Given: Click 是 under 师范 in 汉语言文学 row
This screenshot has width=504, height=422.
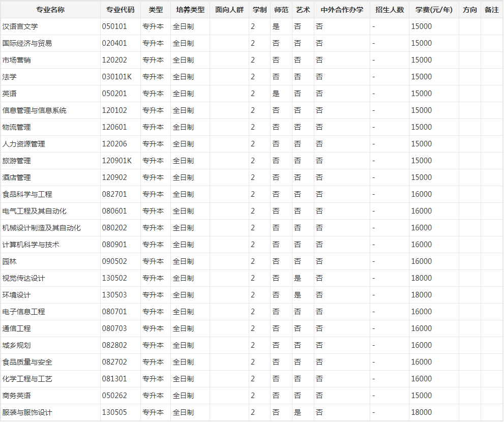Looking at the screenshot, I should 276,26.
